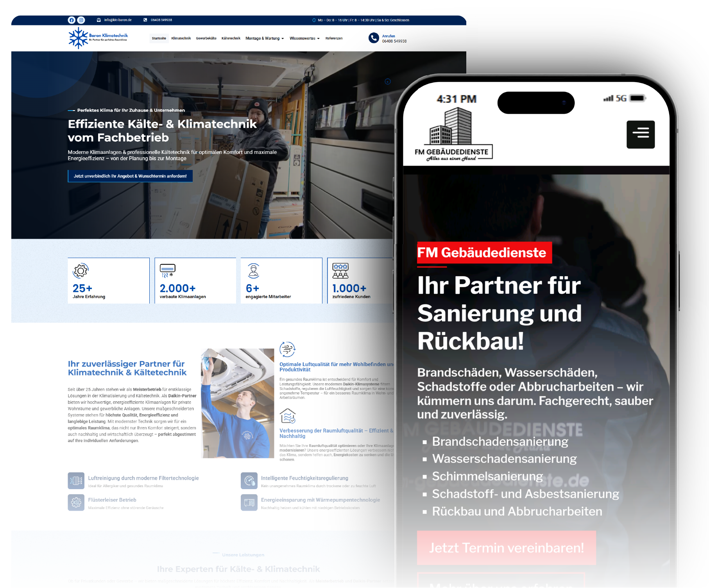Click the air flow icon above Optimale Luftqualität
This screenshot has height=588, width=709.
[x=287, y=349]
